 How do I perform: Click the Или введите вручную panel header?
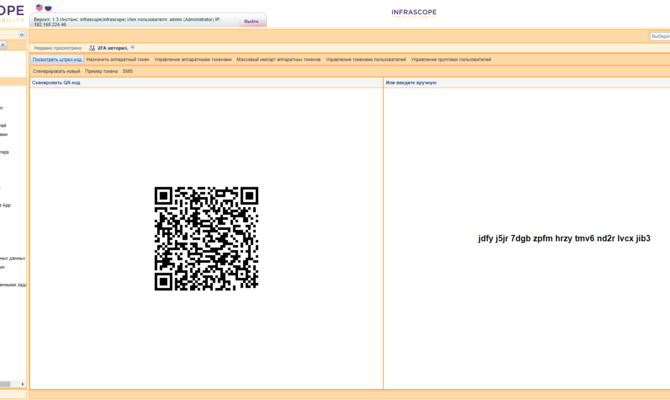point(527,83)
